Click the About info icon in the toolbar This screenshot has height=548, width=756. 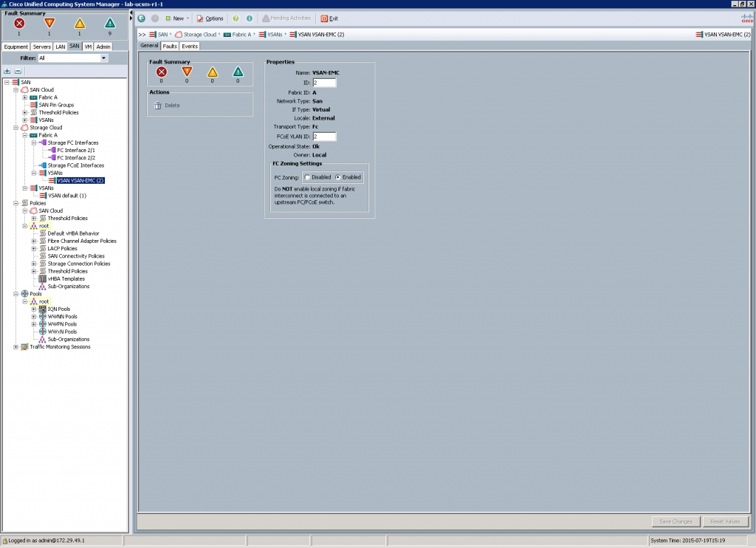[250, 18]
